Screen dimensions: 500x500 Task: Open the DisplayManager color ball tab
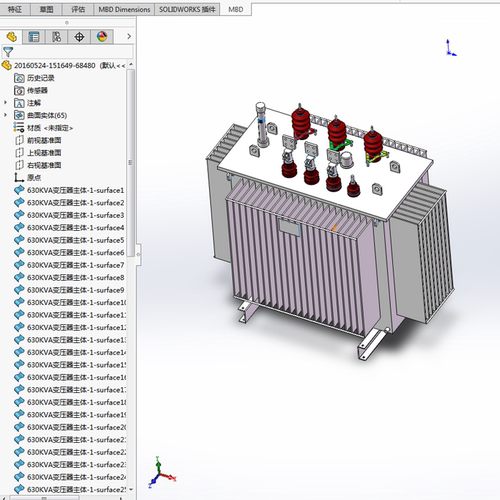tap(102, 37)
